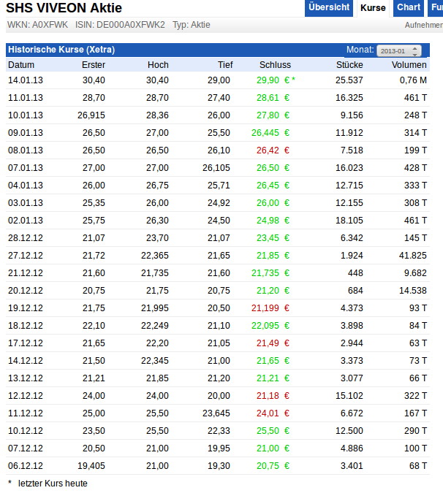Select the Kurse tab
443x504 pixels.
373,8
